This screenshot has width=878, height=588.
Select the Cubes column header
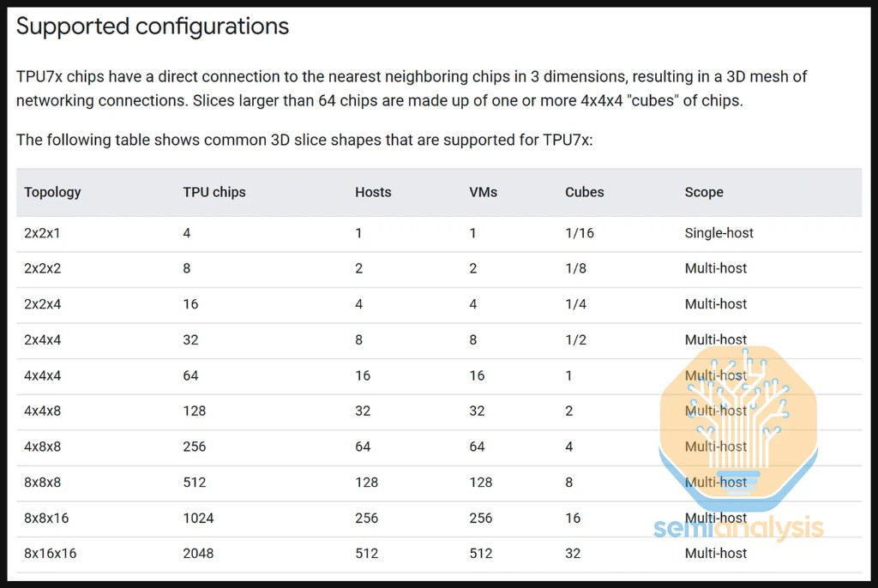pos(585,192)
